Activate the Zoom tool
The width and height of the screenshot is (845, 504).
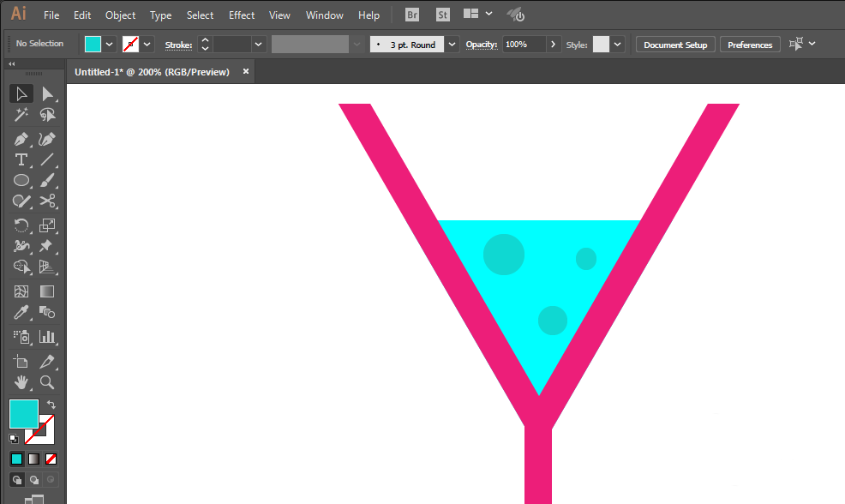point(47,382)
